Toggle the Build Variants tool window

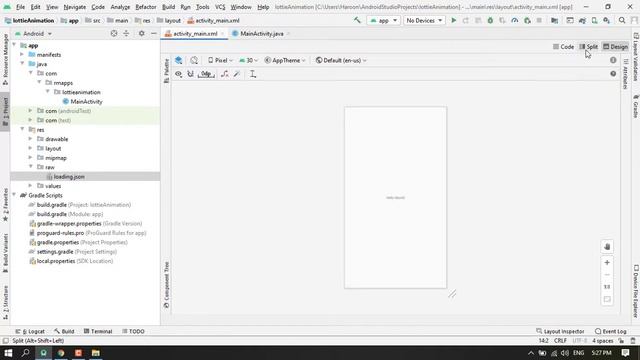[5, 253]
